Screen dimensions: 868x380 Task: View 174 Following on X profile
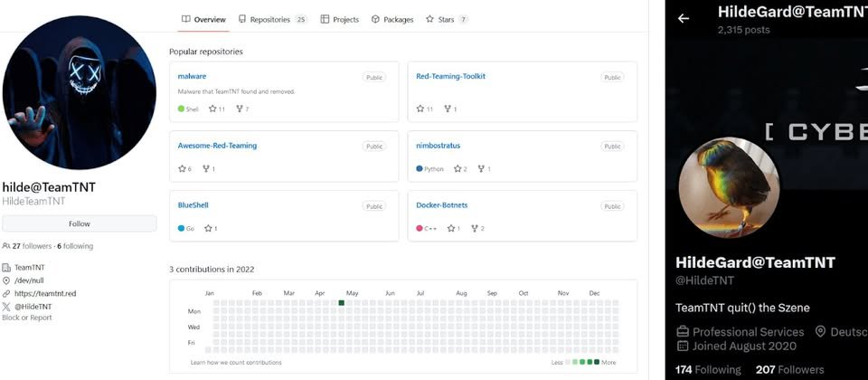tap(708, 369)
